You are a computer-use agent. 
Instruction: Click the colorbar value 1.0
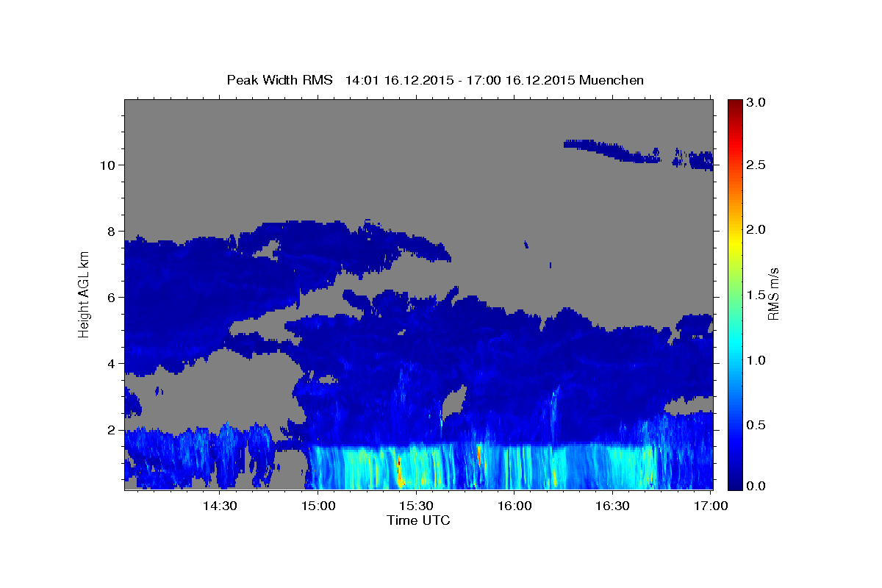[756, 360]
